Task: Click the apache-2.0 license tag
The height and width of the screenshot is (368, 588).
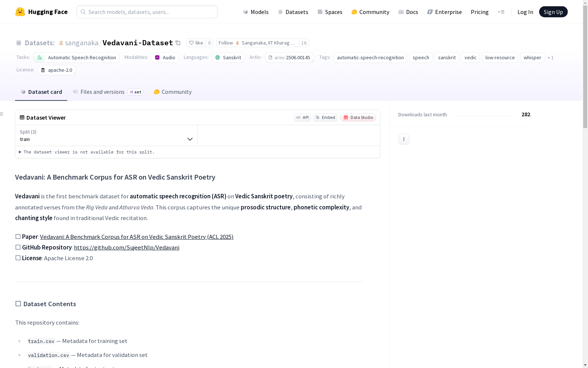Action: point(57,70)
